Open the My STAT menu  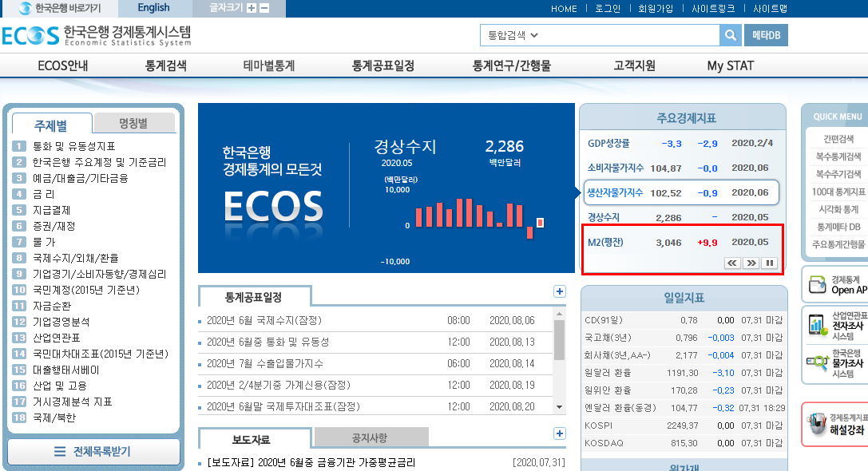(x=730, y=66)
